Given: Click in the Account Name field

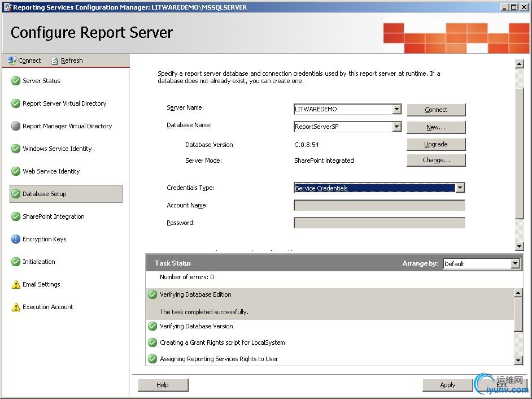Looking at the screenshot, I should click(x=379, y=205).
